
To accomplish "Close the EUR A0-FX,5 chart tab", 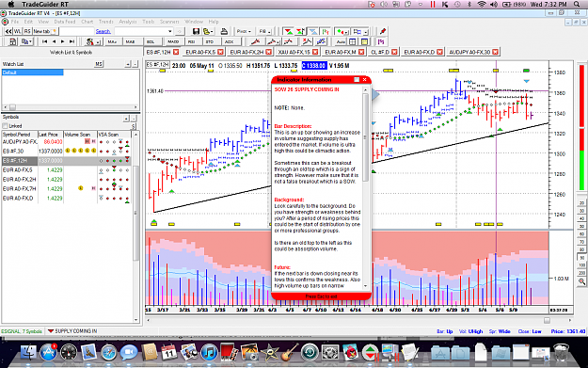I will point(220,52).
